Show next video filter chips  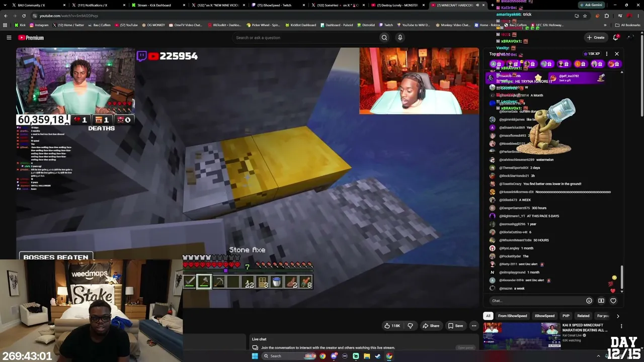(x=618, y=316)
